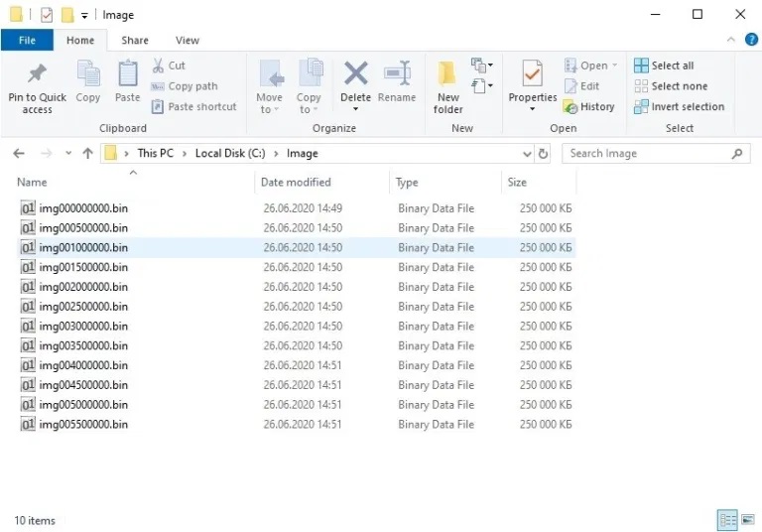Go up one folder level using the arrow
762x532 pixels.
[87, 154]
